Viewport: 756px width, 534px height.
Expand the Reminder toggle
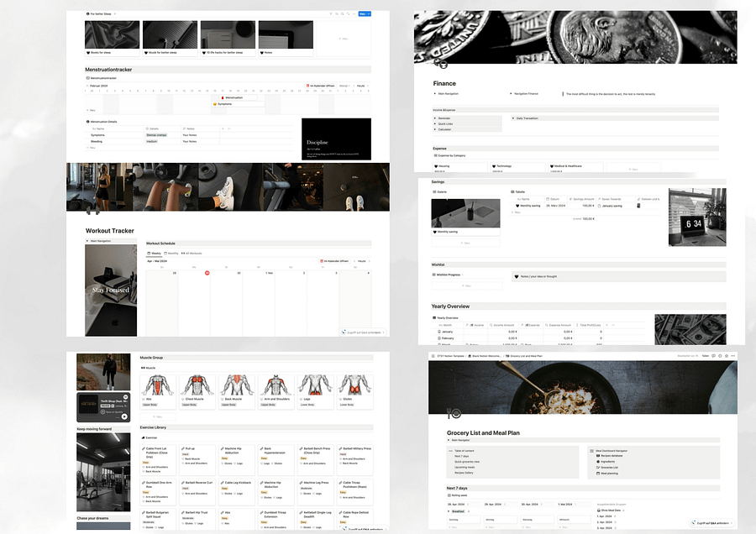[435, 118]
